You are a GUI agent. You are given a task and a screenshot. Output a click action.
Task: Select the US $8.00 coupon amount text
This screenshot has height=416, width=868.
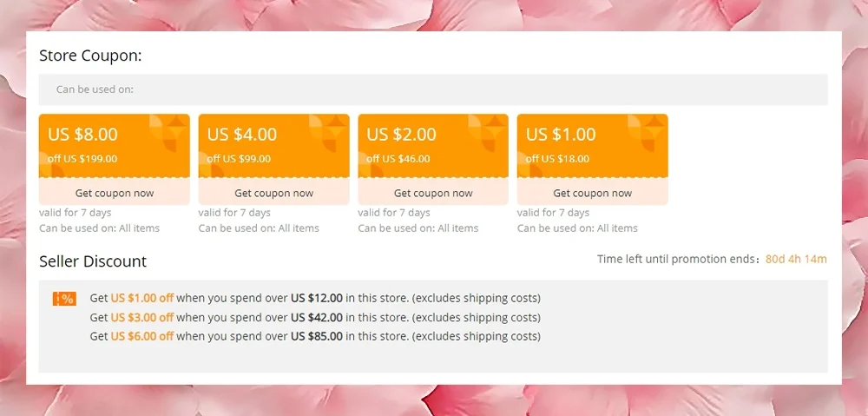[x=83, y=135]
